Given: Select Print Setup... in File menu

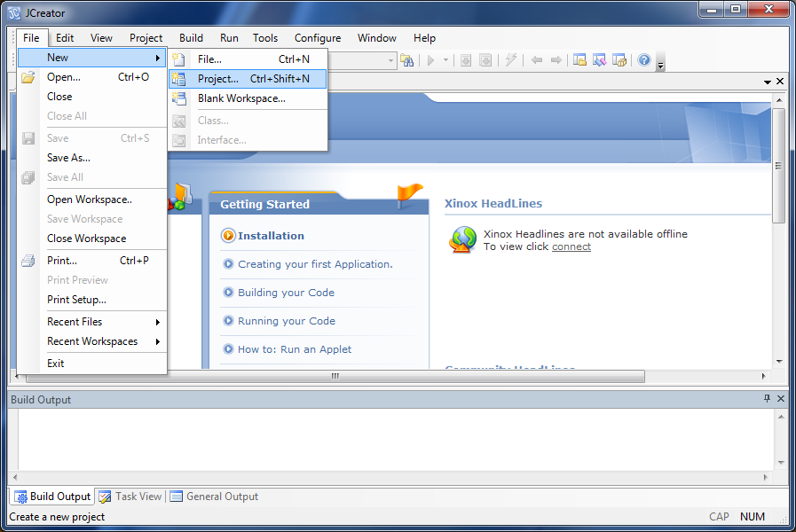Looking at the screenshot, I should [92, 300].
